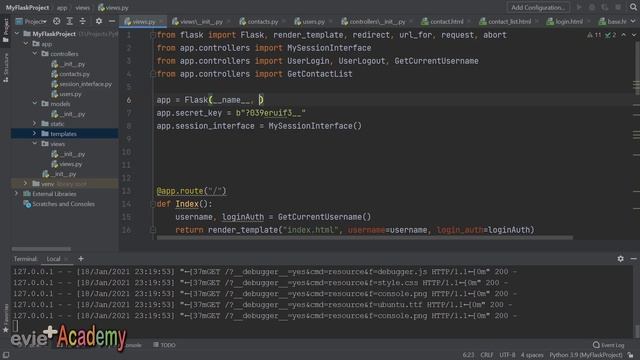Toggle fold marker at line 16 return
The width and height of the screenshot is (640, 360).
153,230
